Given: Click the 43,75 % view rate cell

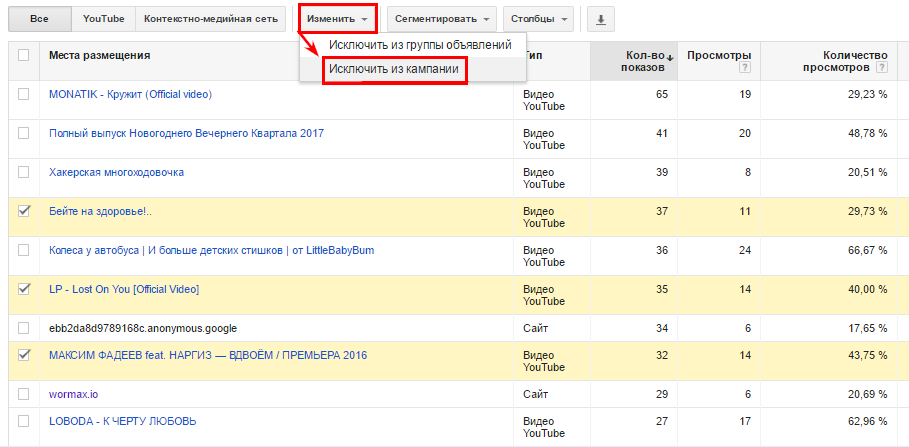Looking at the screenshot, I should pyautogui.click(x=867, y=355).
